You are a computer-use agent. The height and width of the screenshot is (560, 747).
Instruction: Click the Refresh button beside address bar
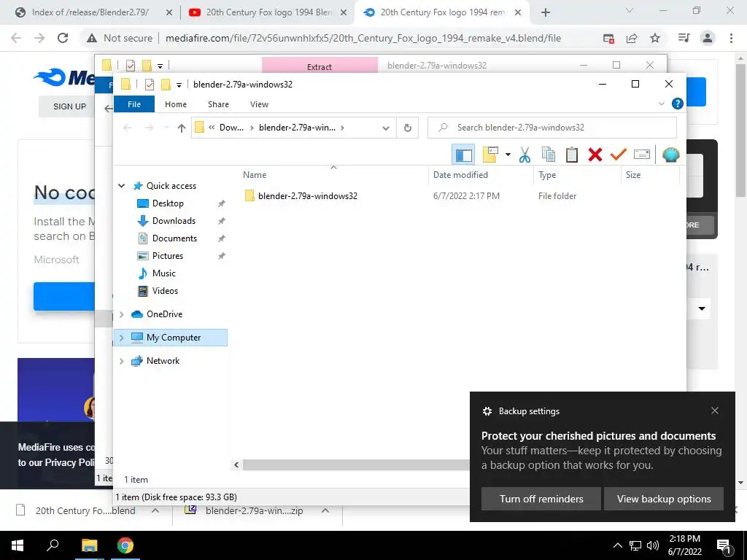click(407, 128)
